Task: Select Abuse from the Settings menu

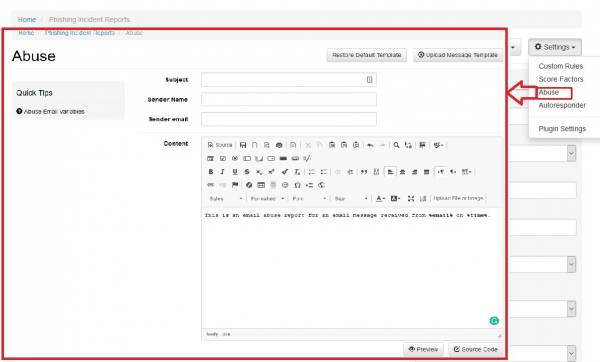Action: tap(549, 92)
